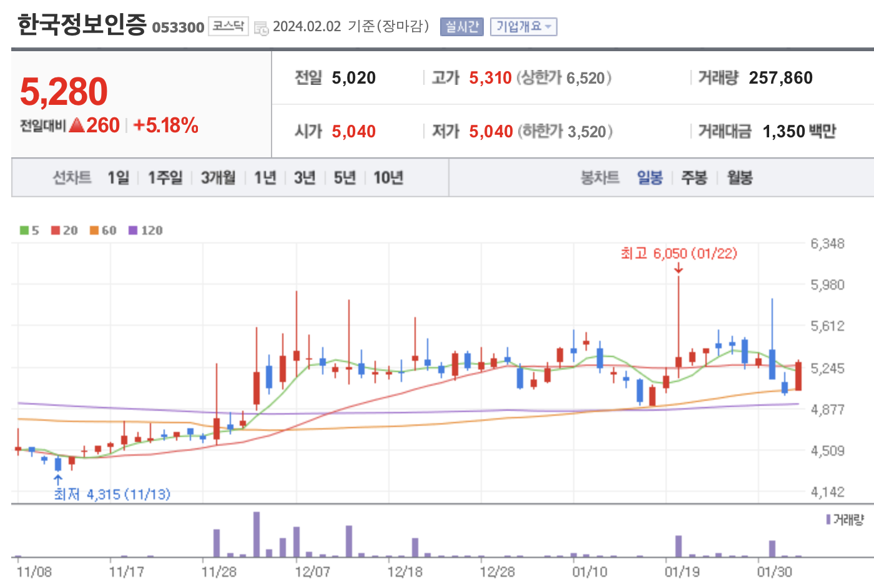Click the 거래량 volume legend marker in the chart
This screenshot has width=874, height=588.
[x=828, y=519]
